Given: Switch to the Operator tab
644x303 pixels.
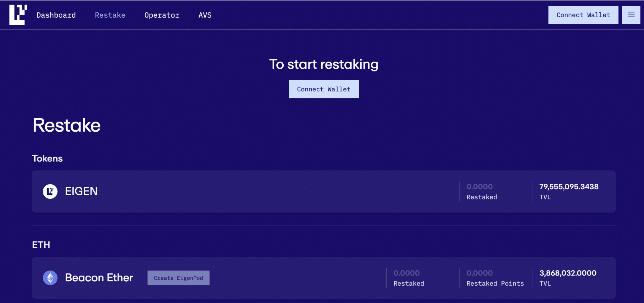Looking at the screenshot, I should pyautogui.click(x=162, y=15).
